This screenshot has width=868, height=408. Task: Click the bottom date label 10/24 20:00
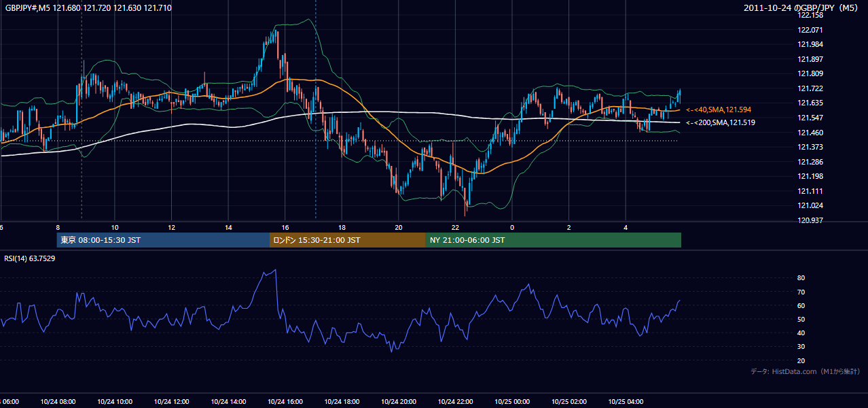(399, 402)
